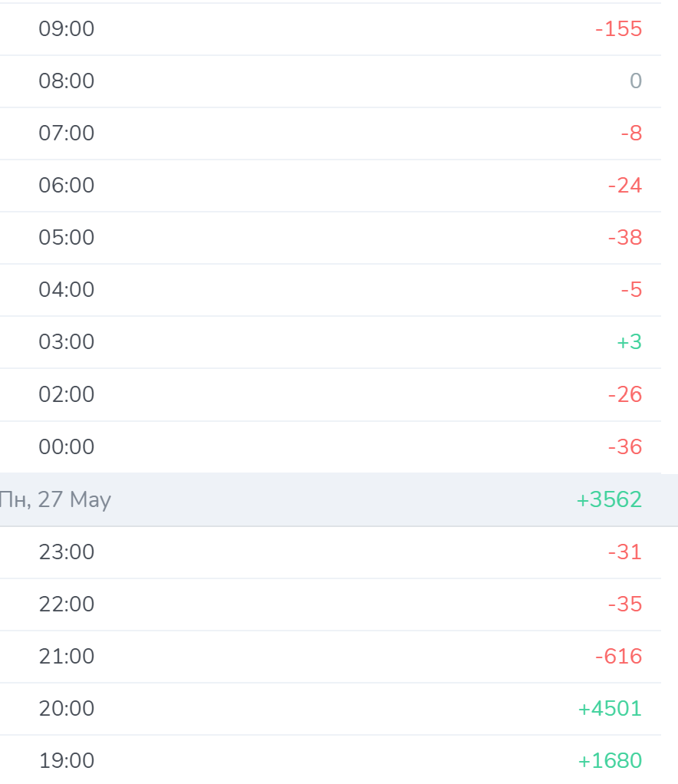The image size is (678, 784).
Task: Select the 09:00 time row
Action: pyautogui.click(x=331, y=29)
